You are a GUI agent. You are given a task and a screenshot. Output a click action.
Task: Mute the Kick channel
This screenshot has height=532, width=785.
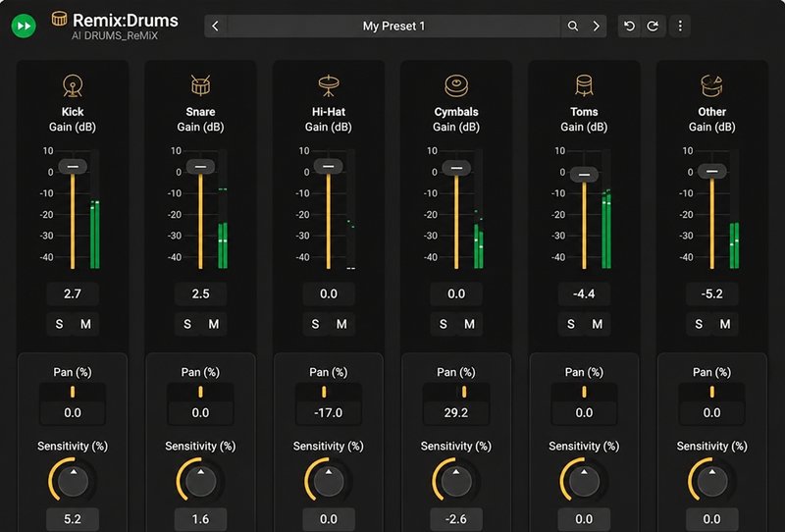(86, 324)
